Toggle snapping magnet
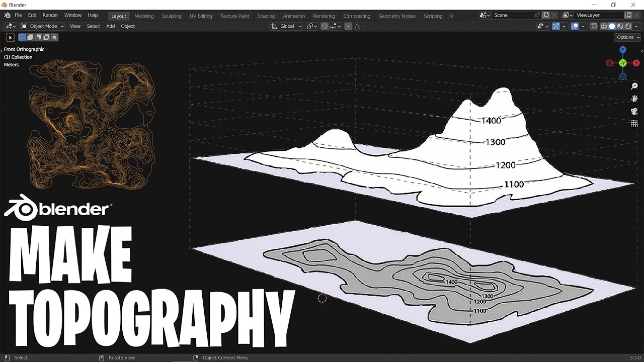The width and height of the screenshot is (644, 362). 325,26
